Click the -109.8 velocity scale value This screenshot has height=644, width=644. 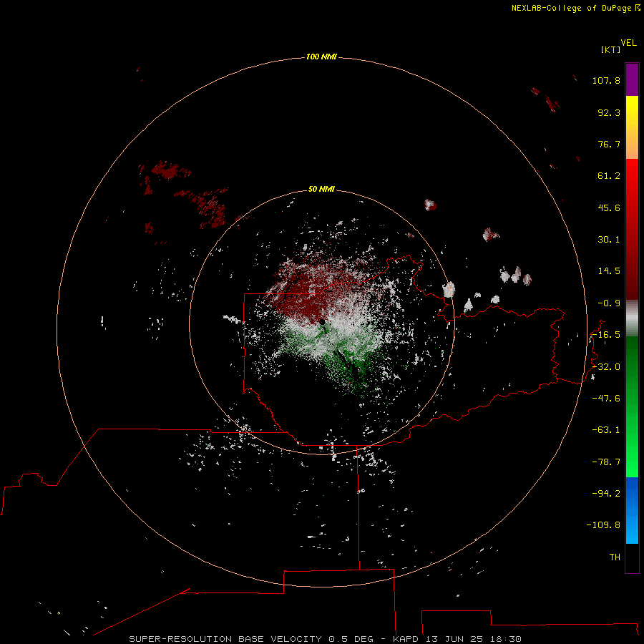coord(603,525)
